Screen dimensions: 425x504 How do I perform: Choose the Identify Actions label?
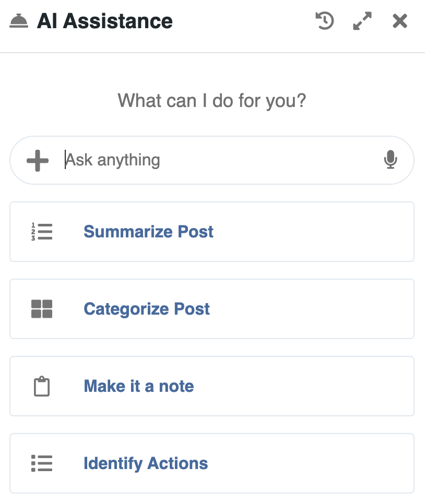tap(146, 463)
